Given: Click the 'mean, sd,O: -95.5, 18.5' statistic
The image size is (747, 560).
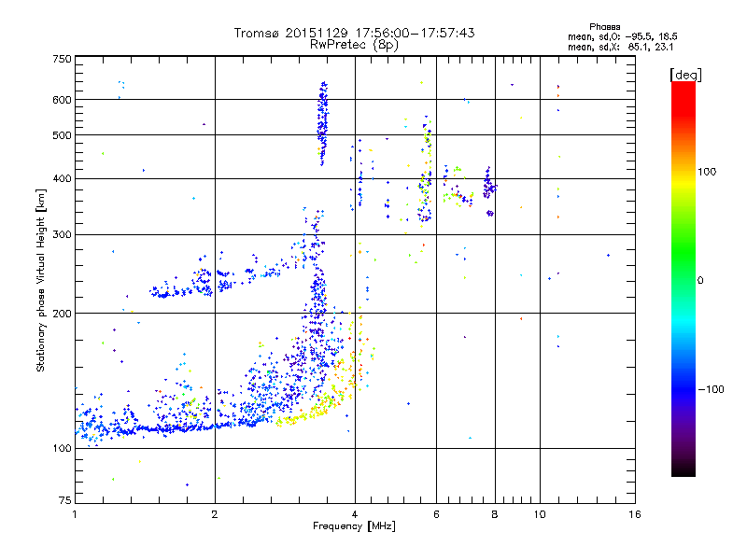Looking at the screenshot, I should coord(622,36).
